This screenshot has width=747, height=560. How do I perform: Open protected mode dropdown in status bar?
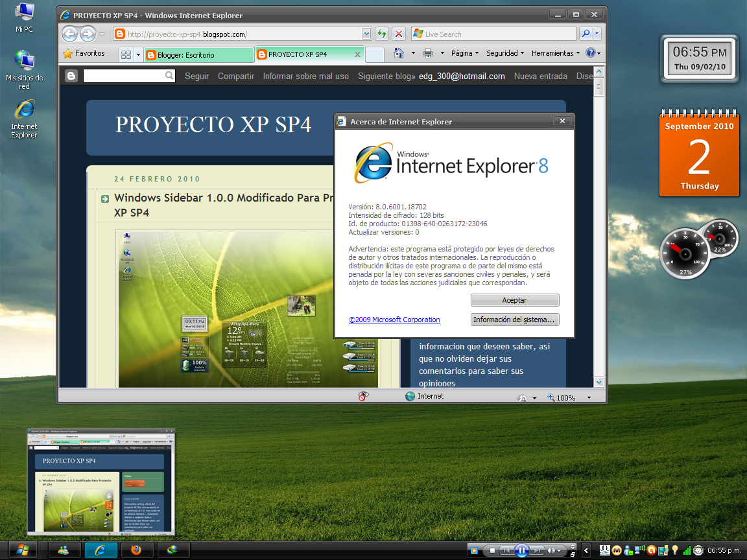pyautogui.click(x=534, y=397)
